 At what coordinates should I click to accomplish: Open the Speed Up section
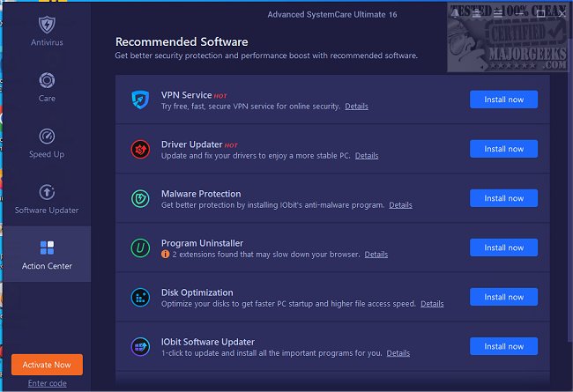(46, 143)
